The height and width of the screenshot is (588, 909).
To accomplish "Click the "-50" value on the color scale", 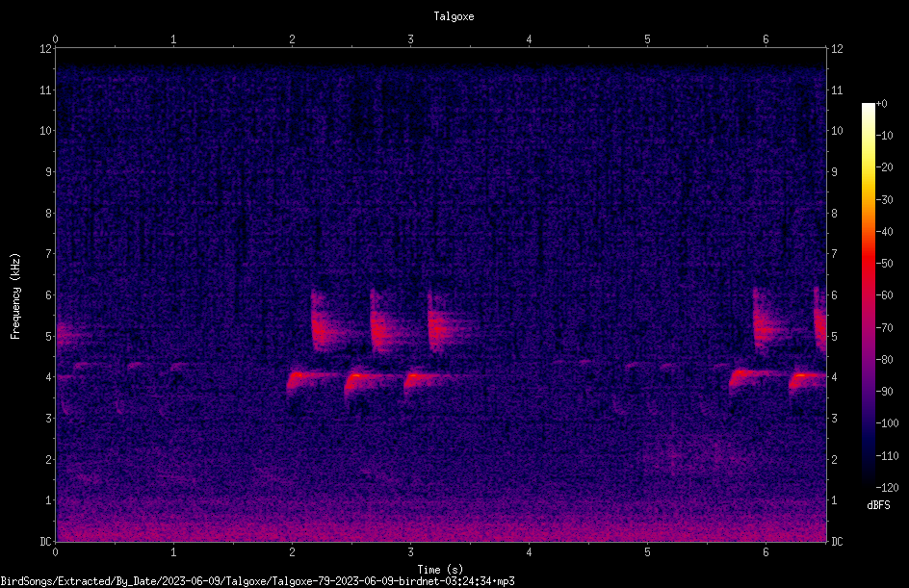I will [x=885, y=264].
